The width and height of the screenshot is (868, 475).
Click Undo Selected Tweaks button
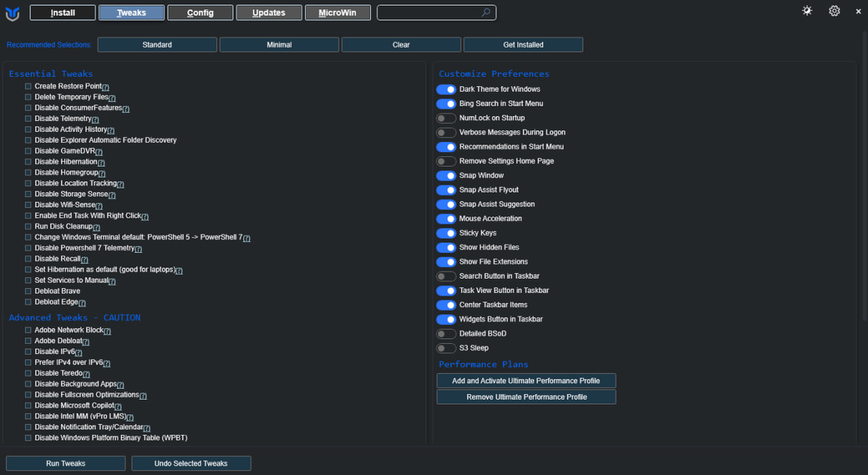191,463
